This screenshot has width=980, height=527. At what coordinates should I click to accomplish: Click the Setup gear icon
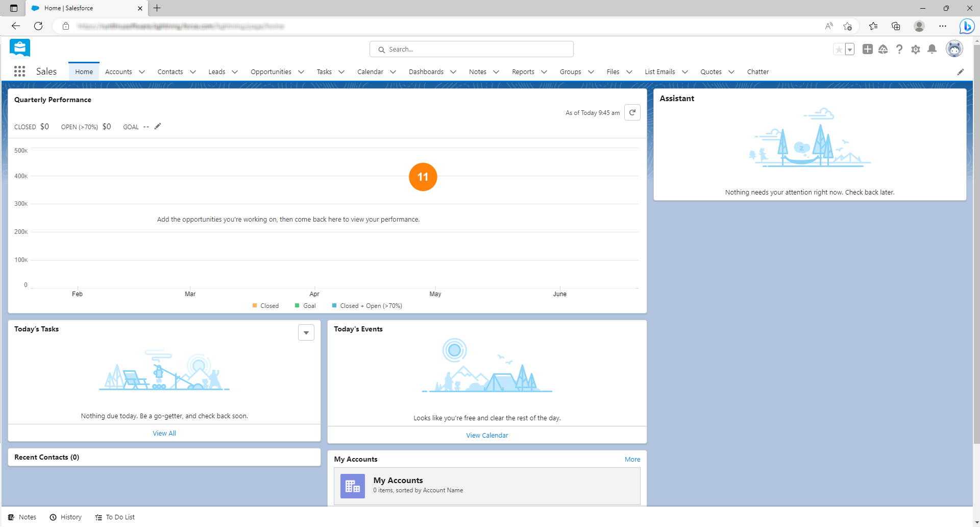point(916,50)
